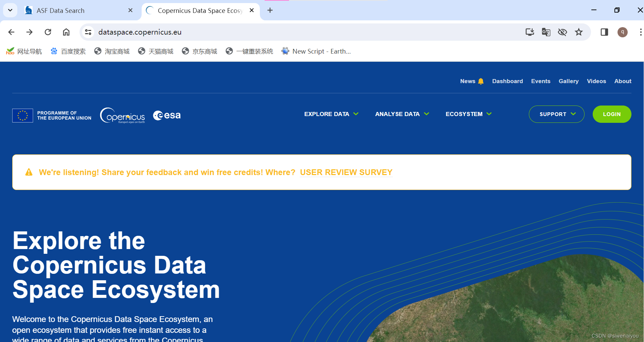Click the European Union flag logo
Screen dimensions: 644x342
click(x=23, y=115)
